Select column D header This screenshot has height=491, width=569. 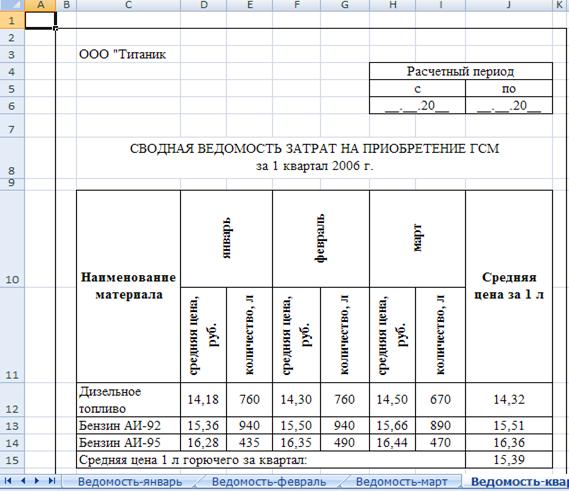pyautogui.click(x=204, y=5)
